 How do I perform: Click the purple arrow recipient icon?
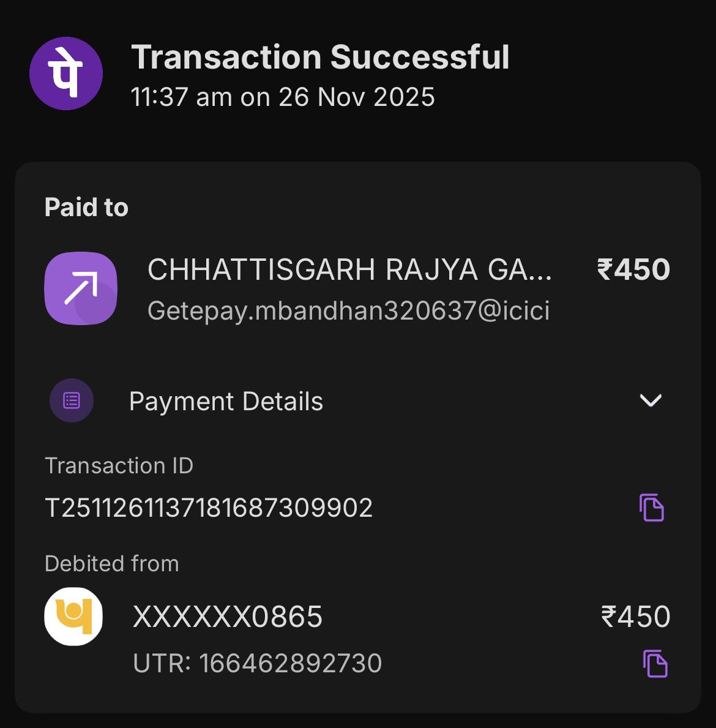(x=81, y=288)
